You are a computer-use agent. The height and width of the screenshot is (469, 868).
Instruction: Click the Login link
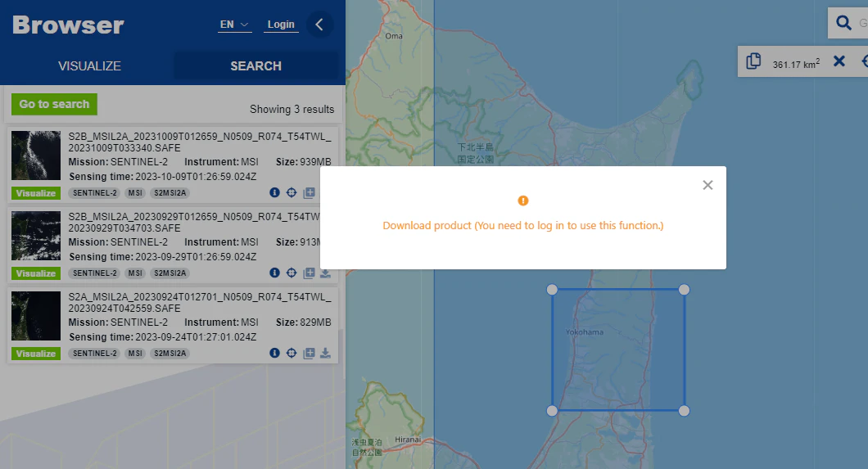pyautogui.click(x=281, y=25)
